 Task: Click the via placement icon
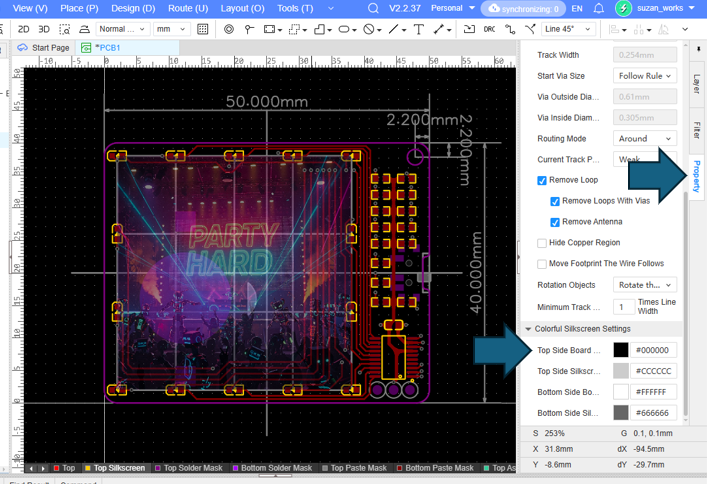229,30
